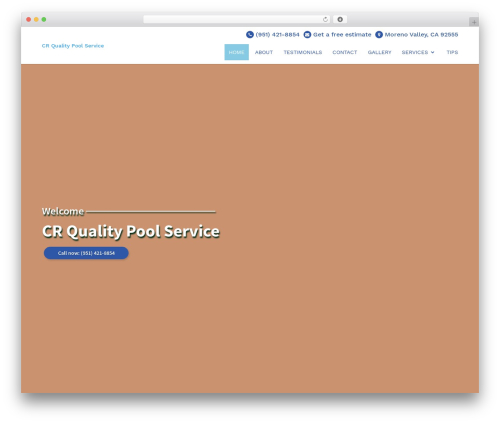500x423 pixels.
Task: Open the Get a free estimate link
Action: (342, 35)
